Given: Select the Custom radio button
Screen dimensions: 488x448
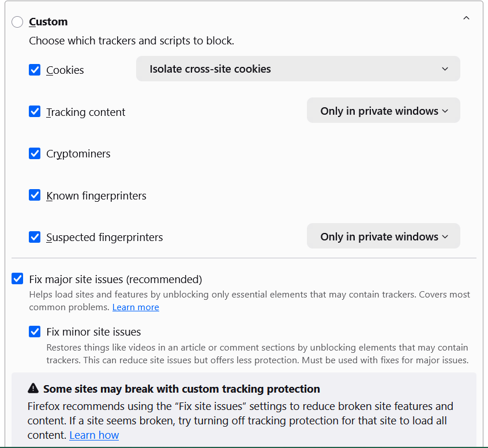Looking at the screenshot, I should click(17, 22).
